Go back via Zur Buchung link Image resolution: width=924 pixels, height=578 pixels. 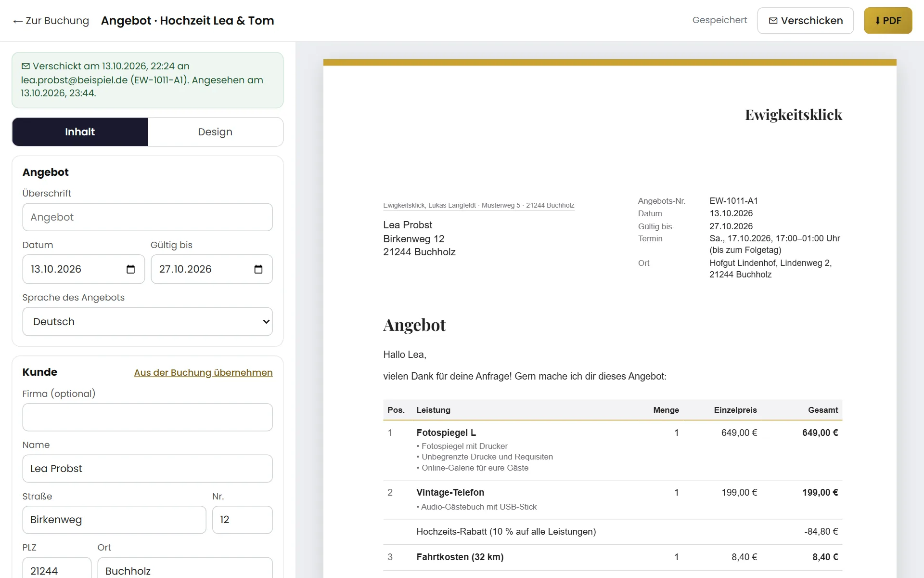(51, 21)
